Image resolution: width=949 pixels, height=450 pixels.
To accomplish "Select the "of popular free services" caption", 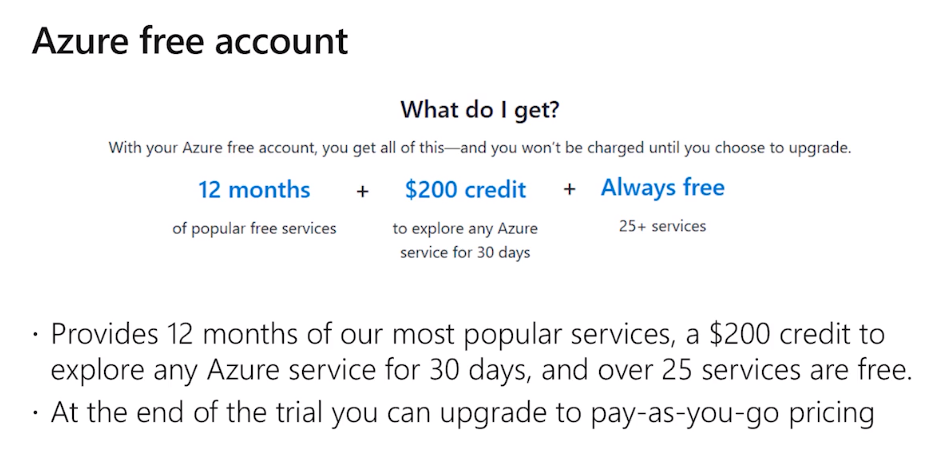I will click(254, 229).
